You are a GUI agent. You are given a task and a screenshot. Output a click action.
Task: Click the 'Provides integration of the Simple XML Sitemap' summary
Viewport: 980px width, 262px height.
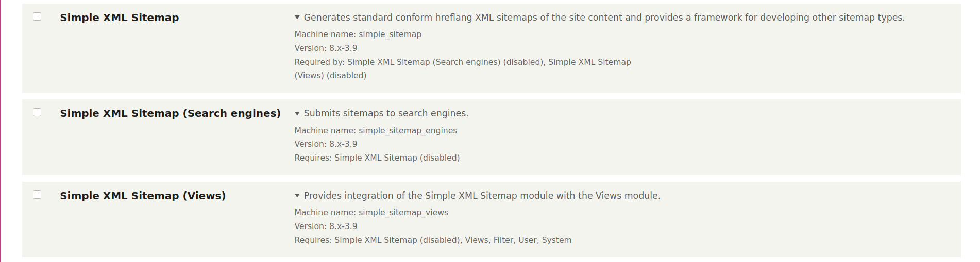pos(482,196)
